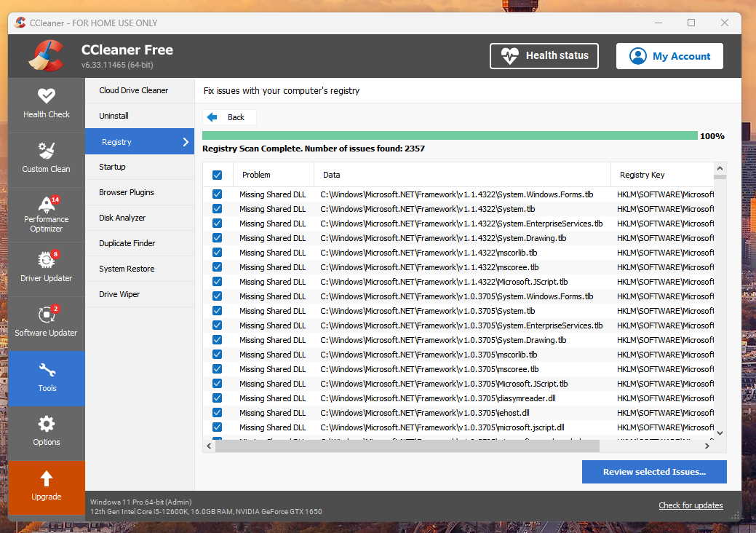Open Disk Analyzer tool
The image size is (756, 533).
pyautogui.click(x=140, y=218)
